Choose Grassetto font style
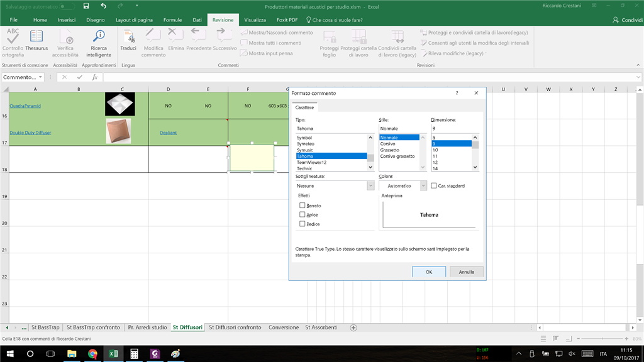 pos(389,150)
